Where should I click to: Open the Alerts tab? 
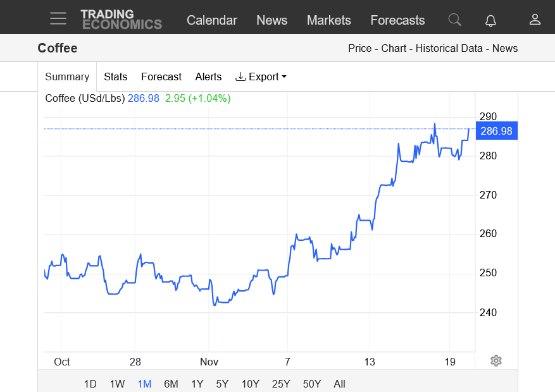[x=208, y=77]
